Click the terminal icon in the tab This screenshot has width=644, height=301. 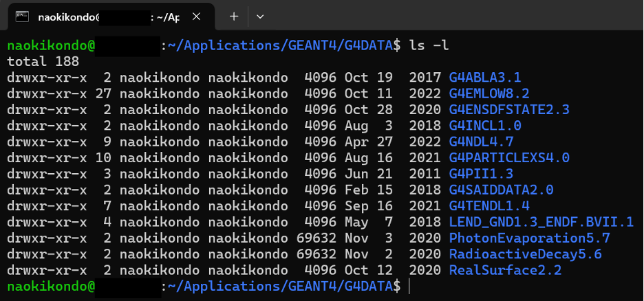point(22,16)
